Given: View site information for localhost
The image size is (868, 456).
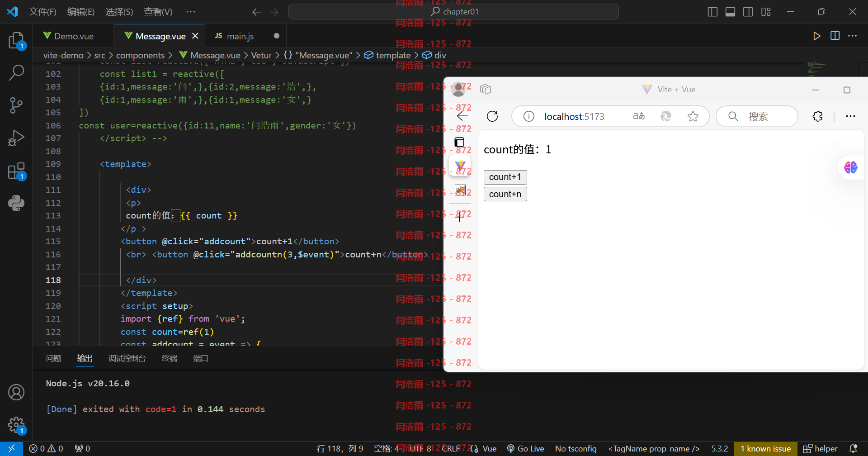Looking at the screenshot, I should pyautogui.click(x=528, y=116).
